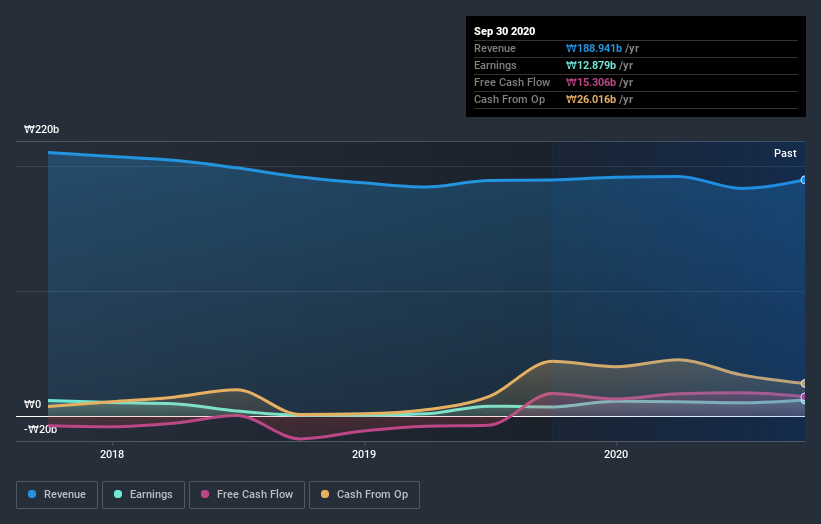Click the -₩20b y-axis label
The image size is (821, 524).
tap(40, 430)
